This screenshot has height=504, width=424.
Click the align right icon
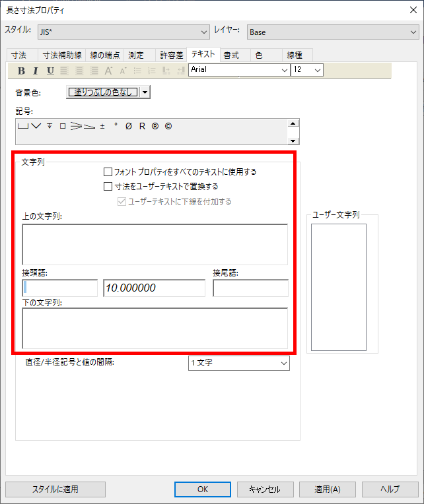(x=94, y=71)
